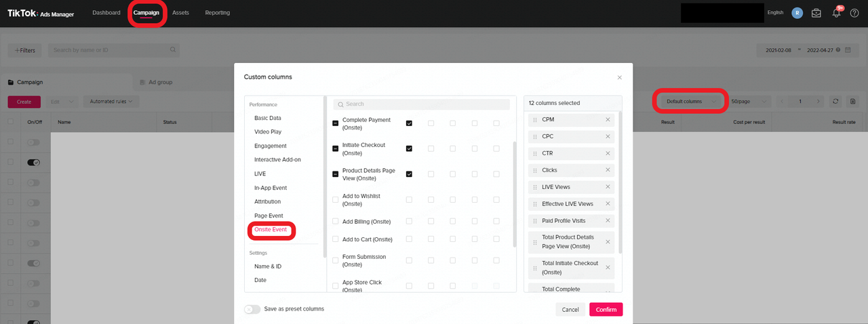Screen dimensions: 868x324
Task: Close the Custom columns dialog
Action: [618, 77]
